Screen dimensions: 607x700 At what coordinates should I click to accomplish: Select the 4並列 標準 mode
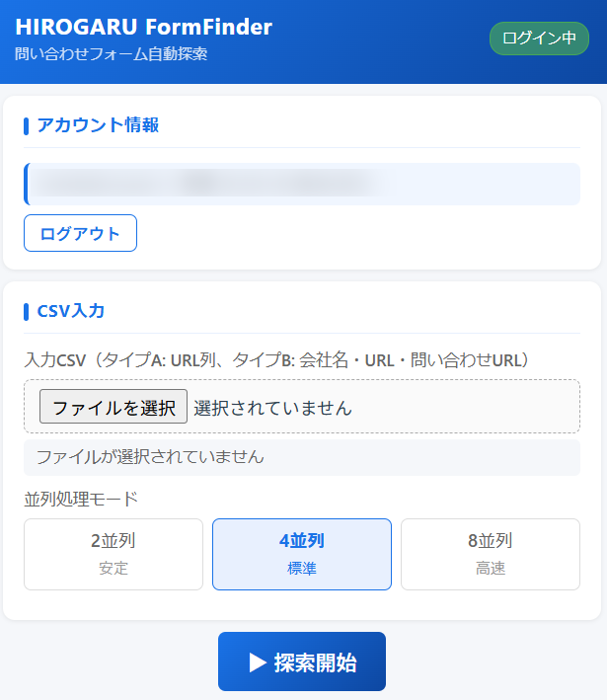click(301, 554)
